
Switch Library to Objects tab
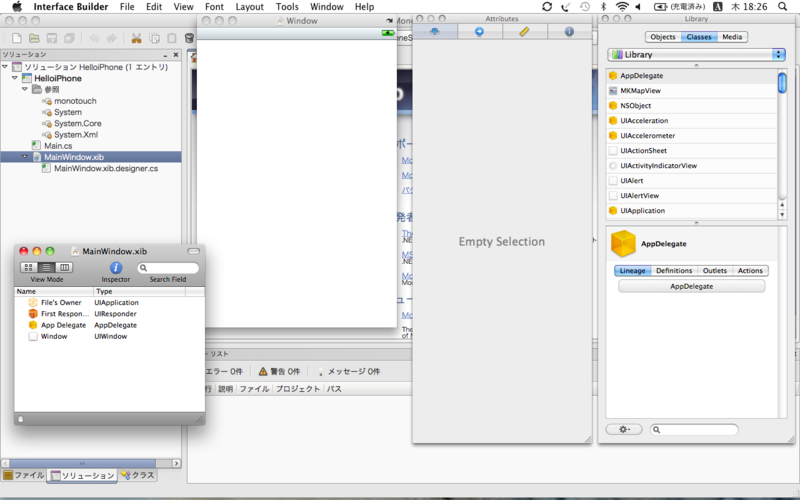tap(663, 37)
